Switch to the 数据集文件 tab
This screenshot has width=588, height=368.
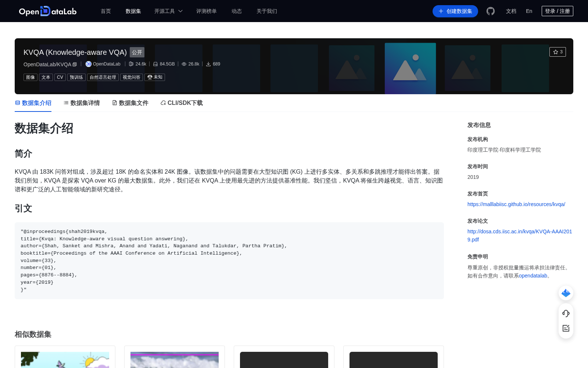[x=130, y=103]
